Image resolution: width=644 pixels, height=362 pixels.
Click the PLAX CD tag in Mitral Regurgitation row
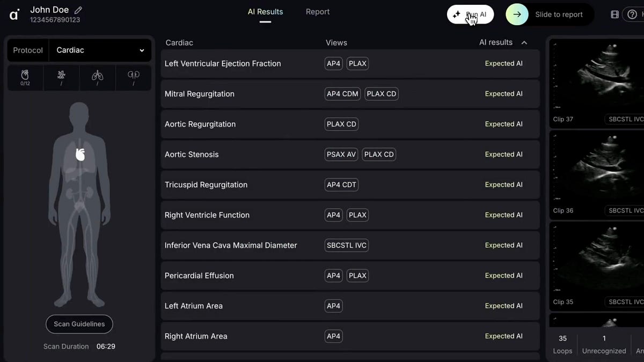point(382,94)
